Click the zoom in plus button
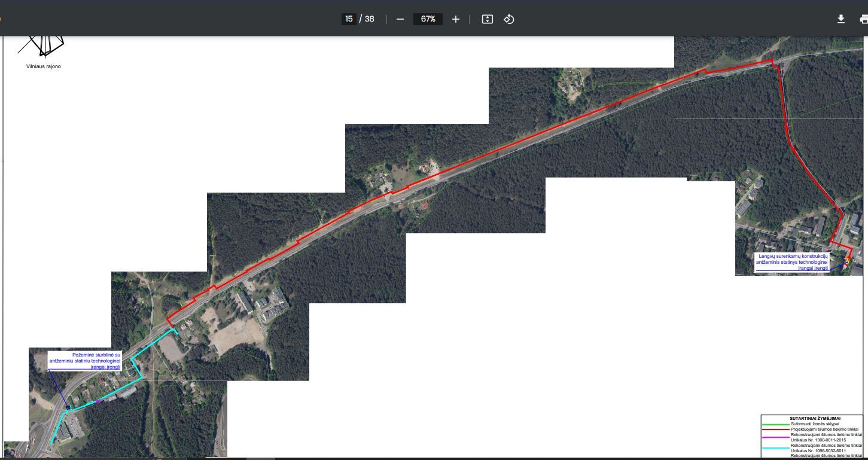868x460 pixels. (x=456, y=19)
